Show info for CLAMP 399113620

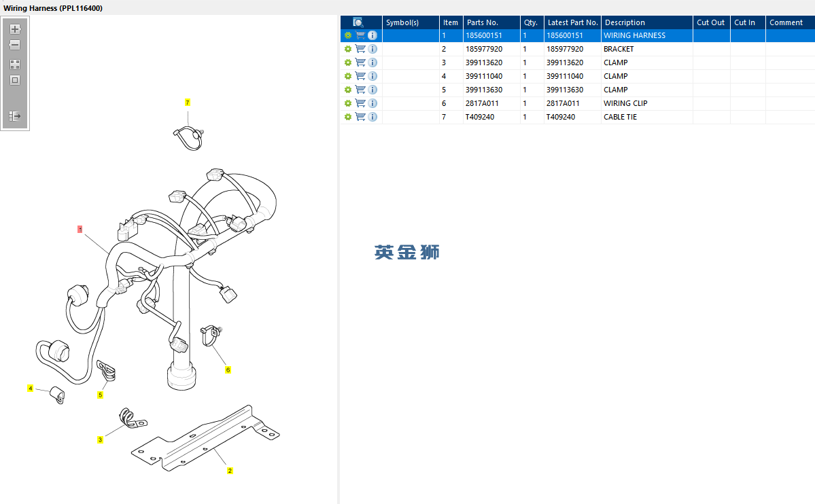372,62
